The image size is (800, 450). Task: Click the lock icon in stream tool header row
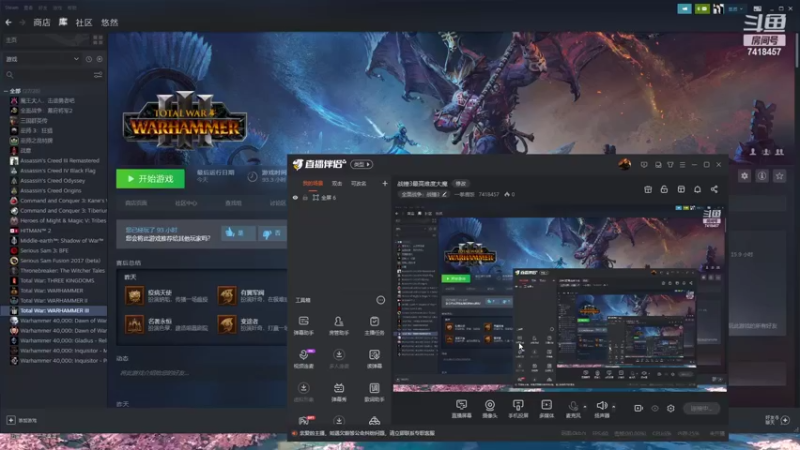(x=664, y=189)
